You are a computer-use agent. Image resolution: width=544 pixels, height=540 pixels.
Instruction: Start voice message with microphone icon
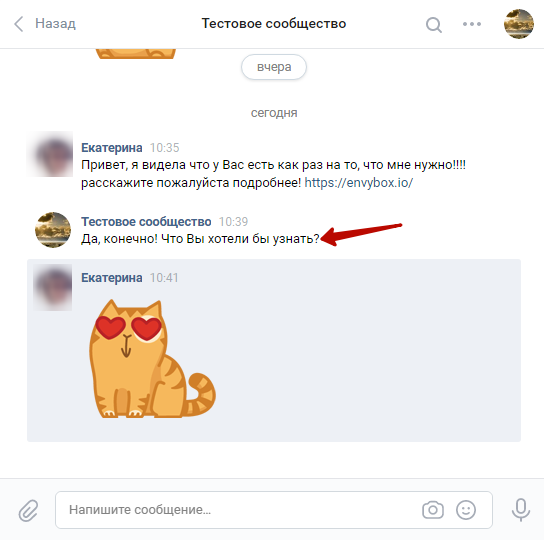tap(521, 510)
